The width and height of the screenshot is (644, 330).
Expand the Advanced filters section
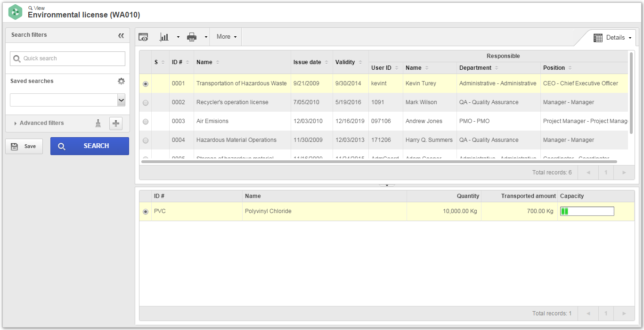tap(39, 123)
